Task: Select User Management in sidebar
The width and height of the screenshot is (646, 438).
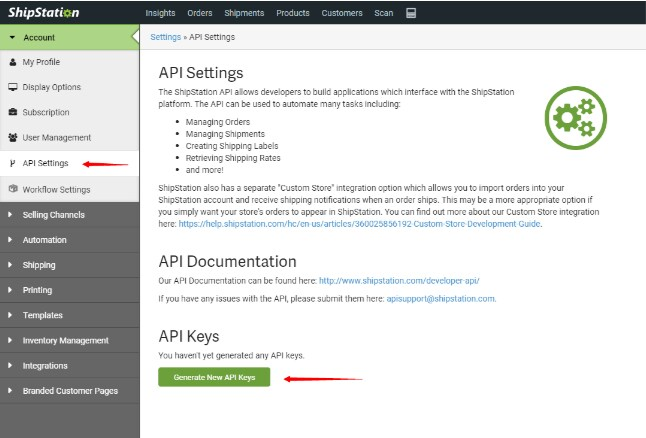Action: (70, 138)
